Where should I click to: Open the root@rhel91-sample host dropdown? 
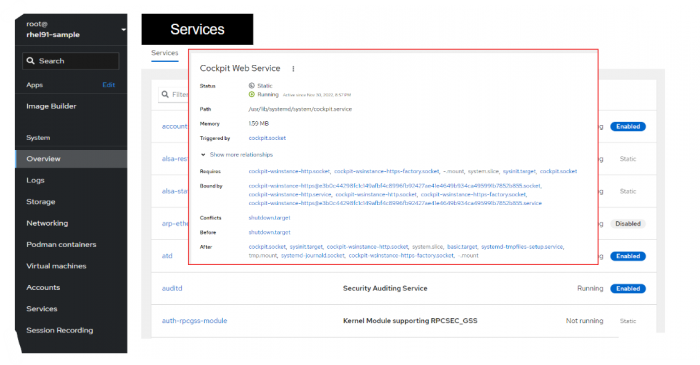71,29
